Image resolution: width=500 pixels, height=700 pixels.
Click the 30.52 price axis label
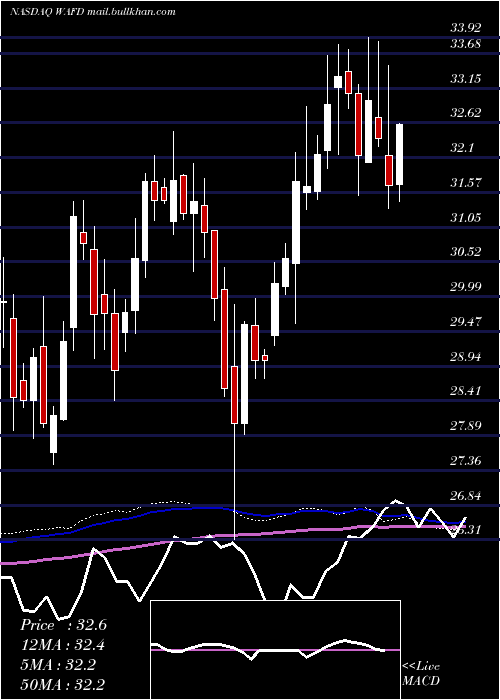[x=466, y=252]
